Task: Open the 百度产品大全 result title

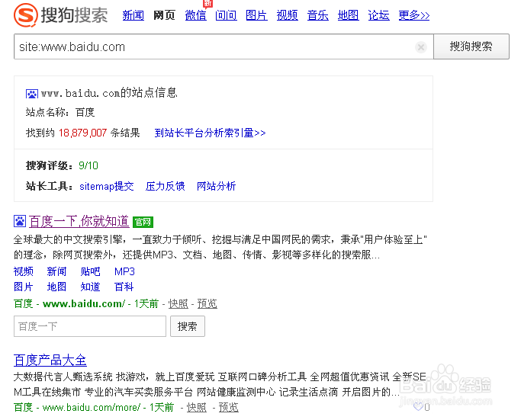Action: [x=50, y=360]
